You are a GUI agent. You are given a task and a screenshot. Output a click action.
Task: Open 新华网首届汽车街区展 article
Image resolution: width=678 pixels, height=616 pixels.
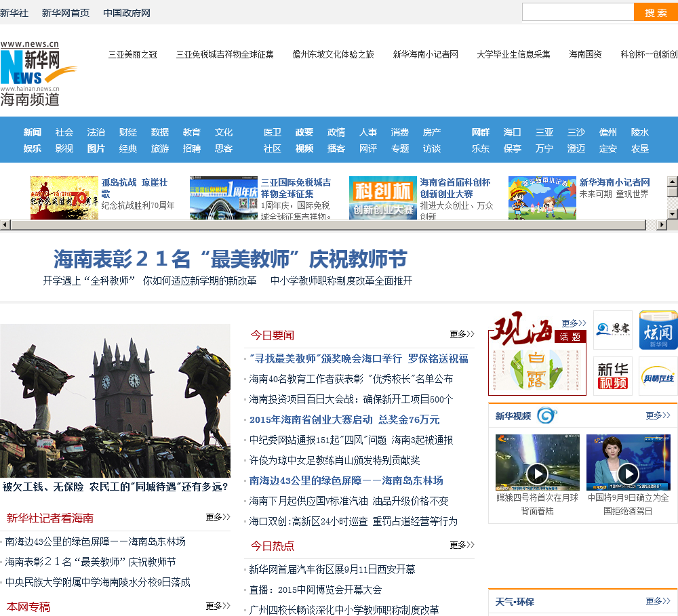(332, 569)
